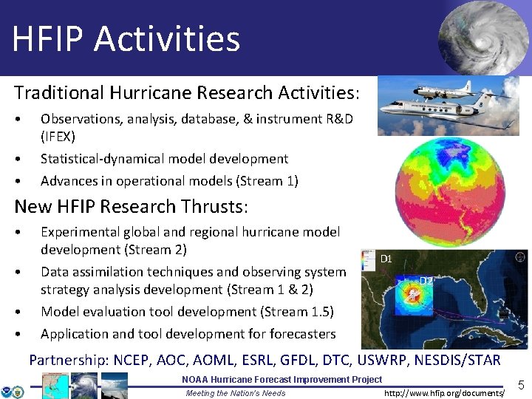Click the '(IFEX)' text

tap(58, 137)
